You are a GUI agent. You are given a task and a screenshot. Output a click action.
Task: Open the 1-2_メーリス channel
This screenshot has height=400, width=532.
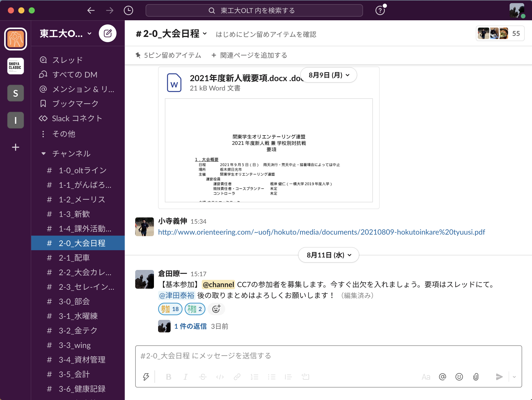[78, 199]
